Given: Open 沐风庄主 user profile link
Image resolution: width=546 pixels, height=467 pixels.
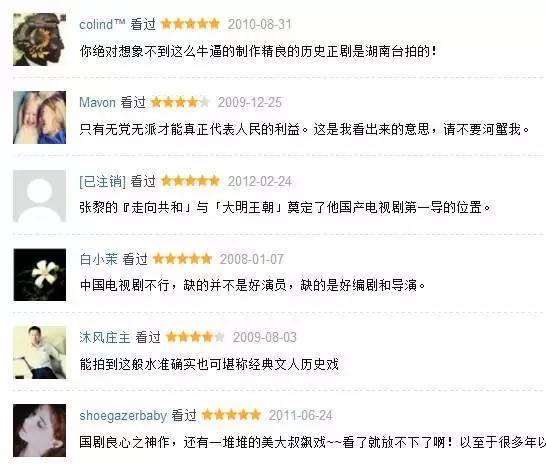Looking at the screenshot, I should pyautogui.click(x=105, y=337).
